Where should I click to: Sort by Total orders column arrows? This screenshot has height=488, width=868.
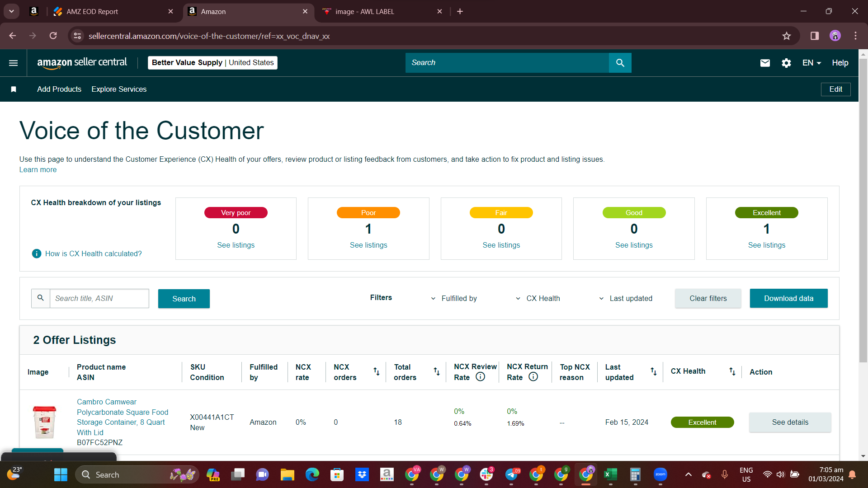pyautogui.click(x=437, y=371)
